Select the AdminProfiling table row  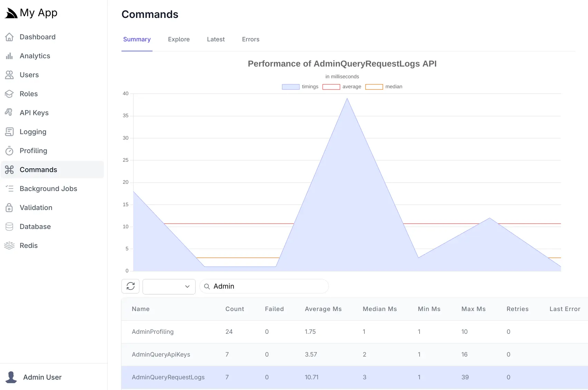pos(153,332)
